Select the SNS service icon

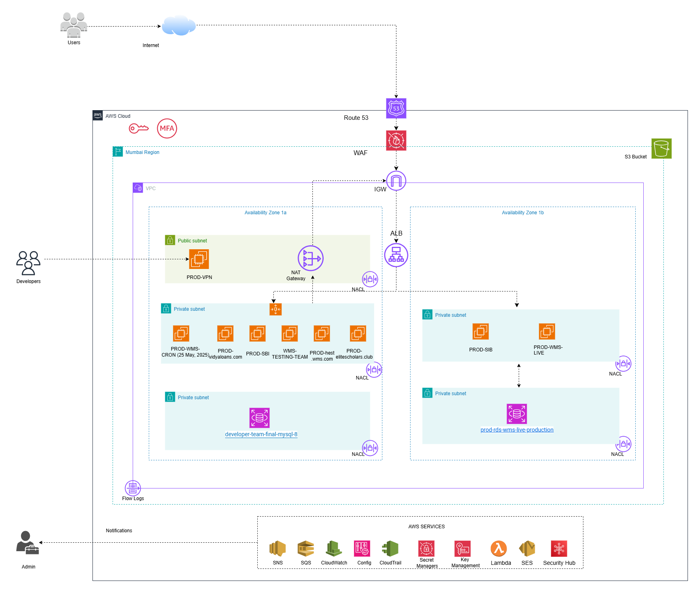coord(277,548)
